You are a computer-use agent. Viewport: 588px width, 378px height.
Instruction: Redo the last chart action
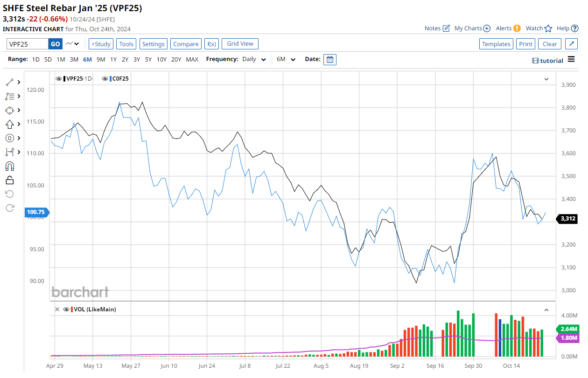[x=9, y=207]
